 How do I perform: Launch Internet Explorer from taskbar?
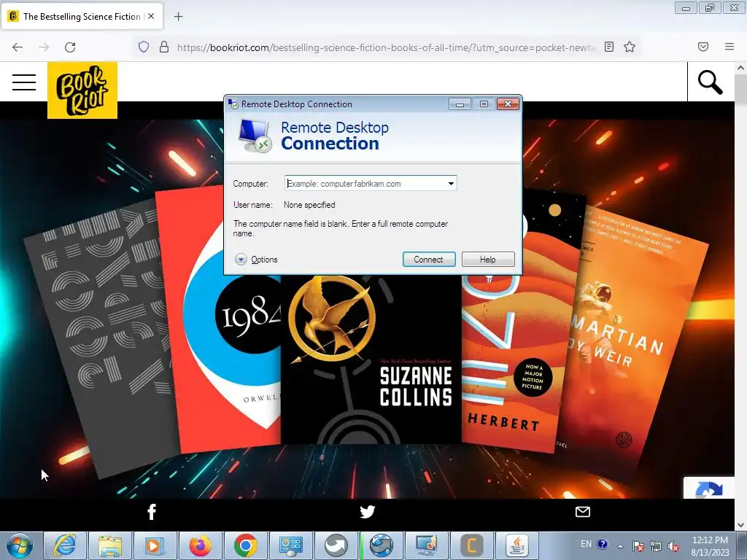[x=64, y=545]
